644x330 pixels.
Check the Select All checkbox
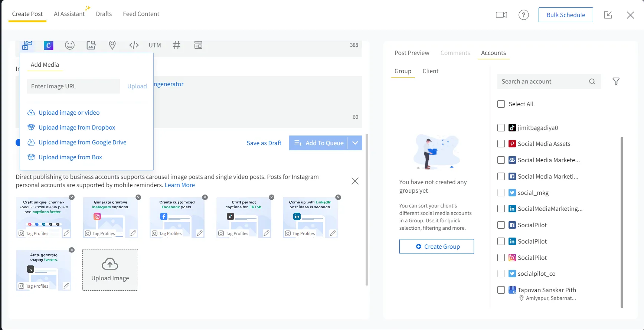click(501, 104)
